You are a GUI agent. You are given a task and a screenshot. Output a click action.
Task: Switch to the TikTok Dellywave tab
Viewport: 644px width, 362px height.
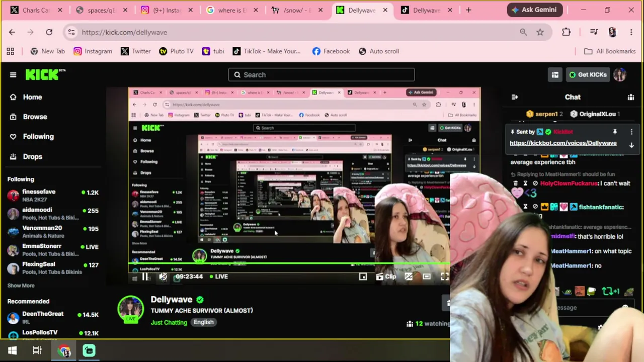pyautogui.click(x=426, y=10)
